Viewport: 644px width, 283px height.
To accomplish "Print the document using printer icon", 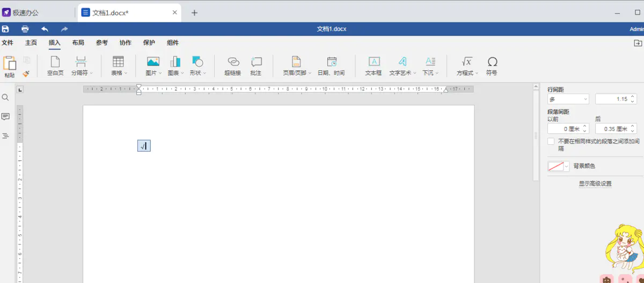I will (25, 29).
